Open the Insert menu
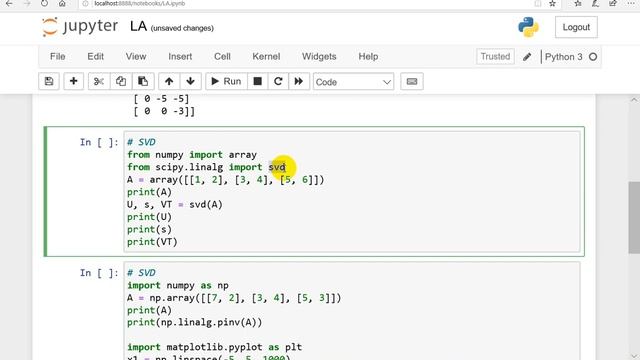640x360 pixels. (180, 56)
